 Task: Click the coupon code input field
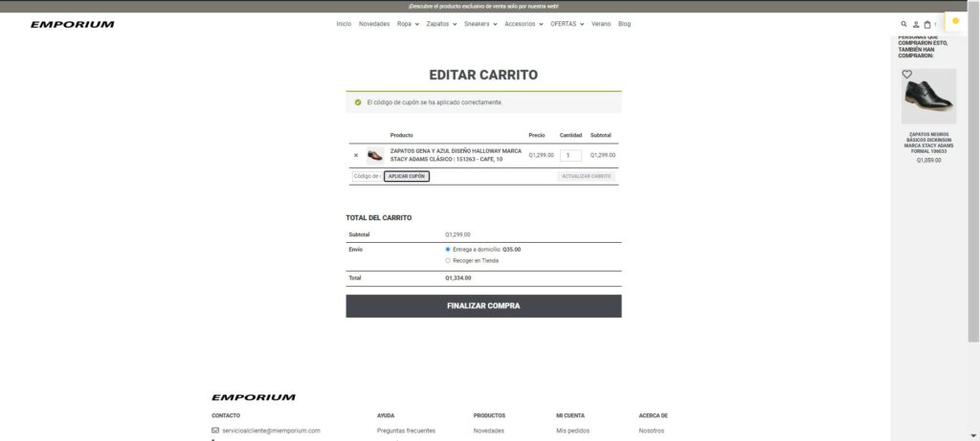coord(367,176)
